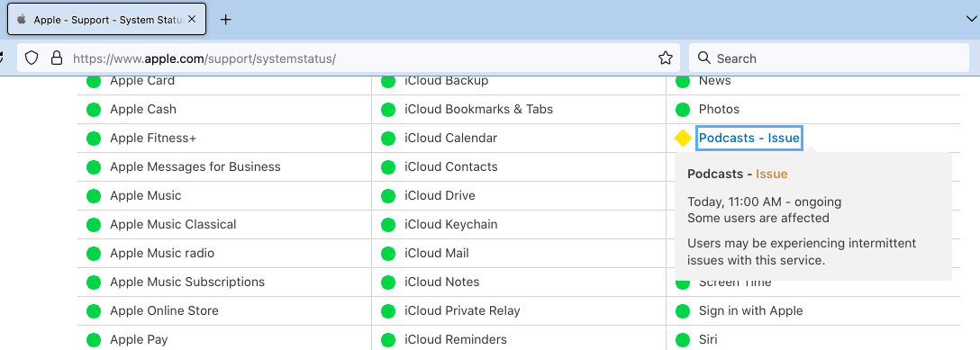Viewport: 980px width, 350px height.
Task: Click green dot beside iCloud Private Relay
Action: pos(388,310)
